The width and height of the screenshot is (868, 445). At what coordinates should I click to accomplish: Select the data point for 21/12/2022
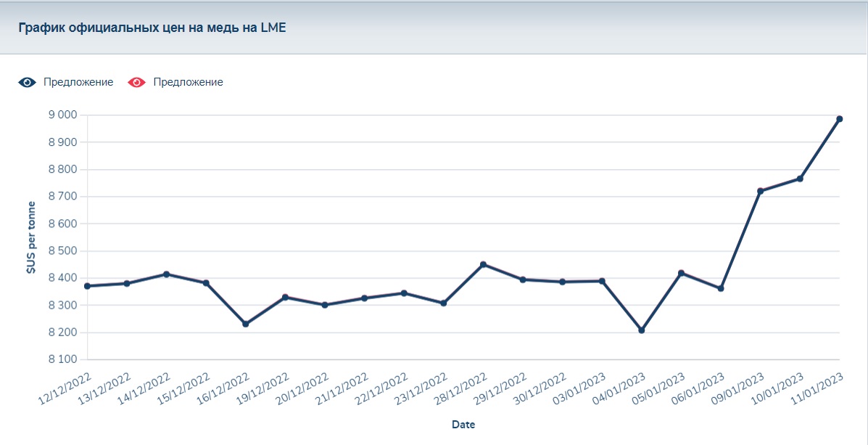[364, 298]
